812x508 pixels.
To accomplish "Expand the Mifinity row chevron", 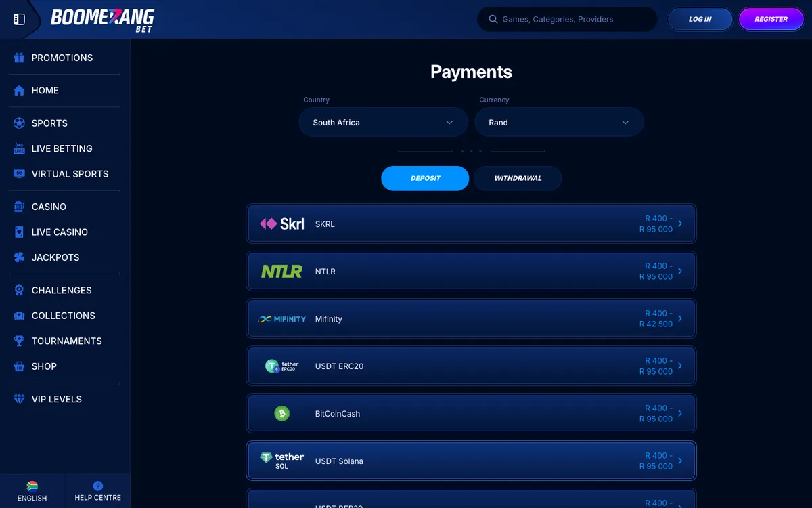I will coord(680,318).
